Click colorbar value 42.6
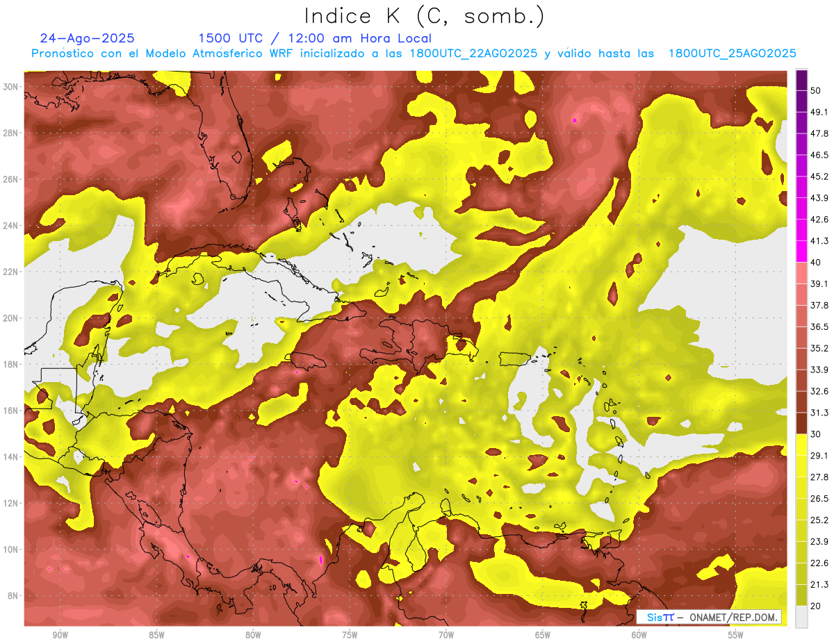The width and height of the screenshot is (834, 644). click(x=819, y=220)
